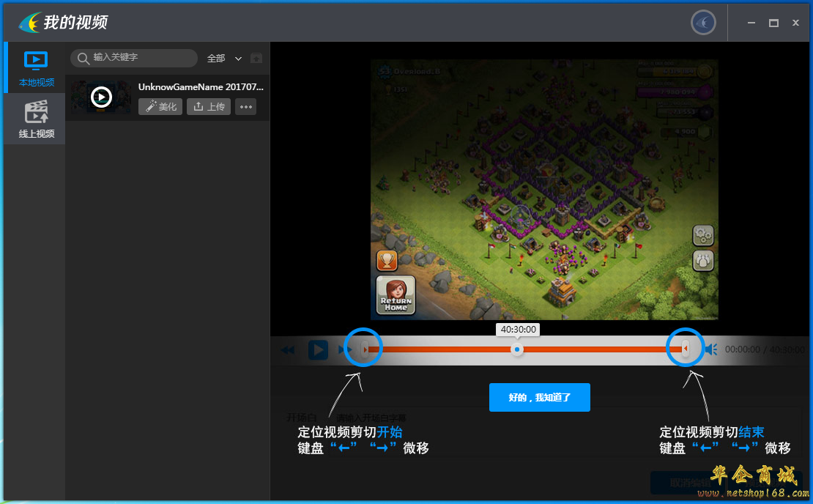
Task: Click the folder icon beside the 全部 filter
Action: pyautogui.click(x=256, y=58)
